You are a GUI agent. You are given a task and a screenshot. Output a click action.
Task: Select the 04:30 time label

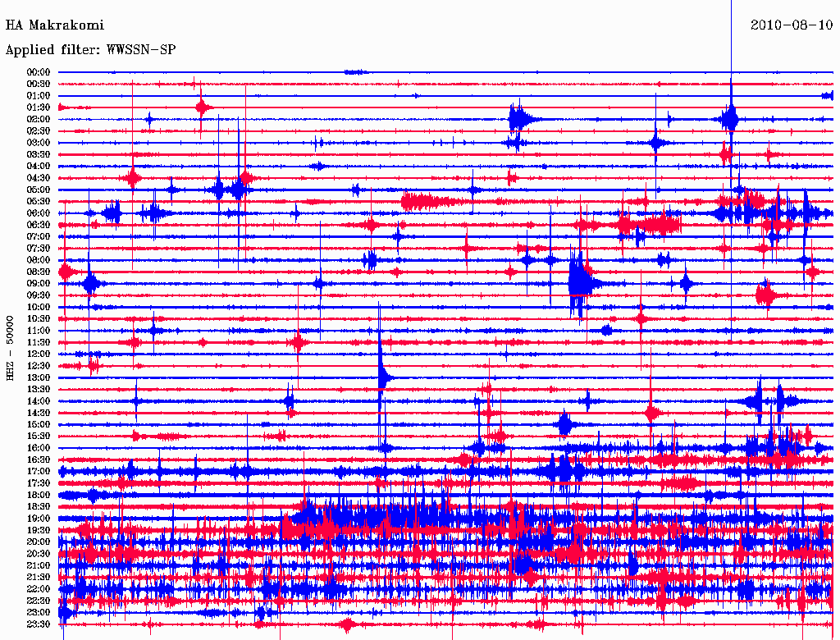38,178
